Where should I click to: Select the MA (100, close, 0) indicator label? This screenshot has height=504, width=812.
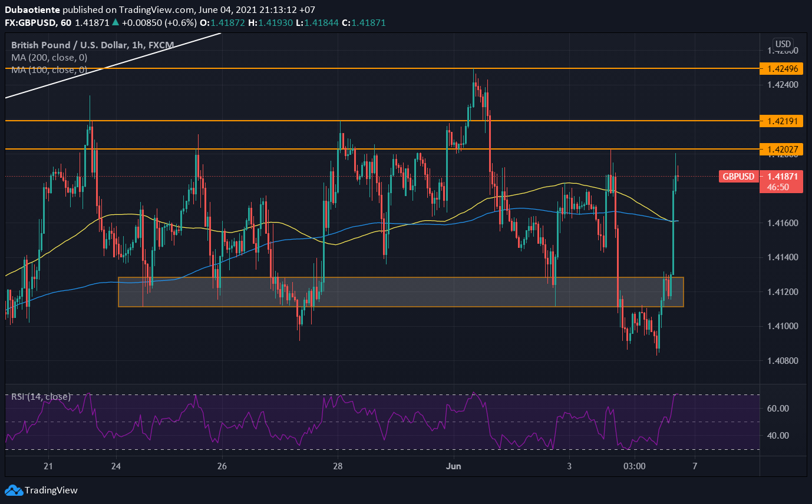pyautogui.click(x=49, y=70)
